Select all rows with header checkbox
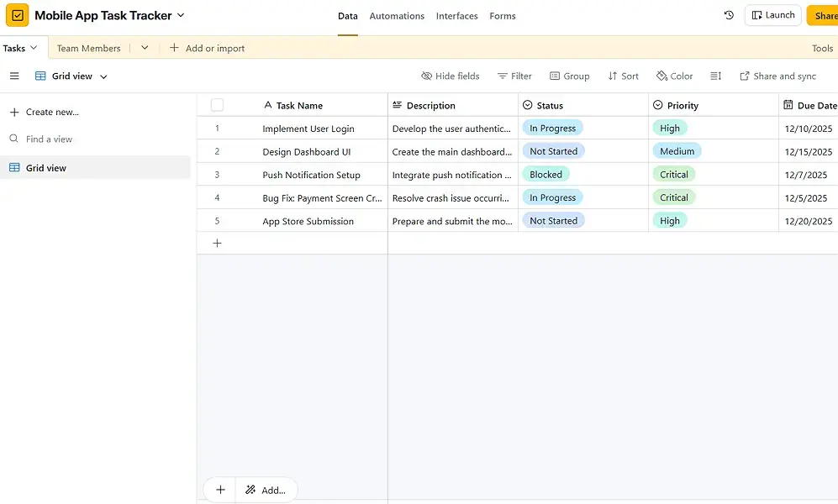The width and height of the screenshot is (838, 504). 217,104
